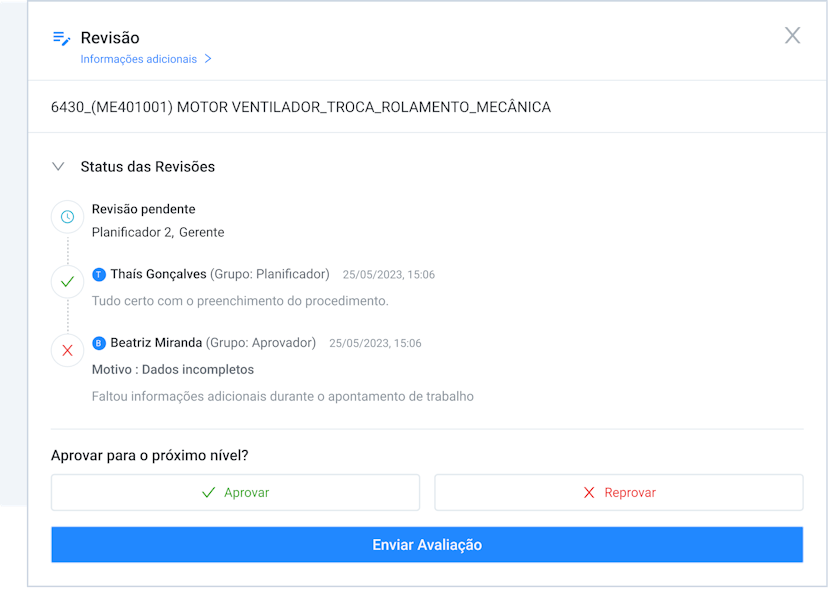Click Beatriz Miranda avatar badge
Image resolution: width=828 pixels, height=596 pixels.
(99, 343)
